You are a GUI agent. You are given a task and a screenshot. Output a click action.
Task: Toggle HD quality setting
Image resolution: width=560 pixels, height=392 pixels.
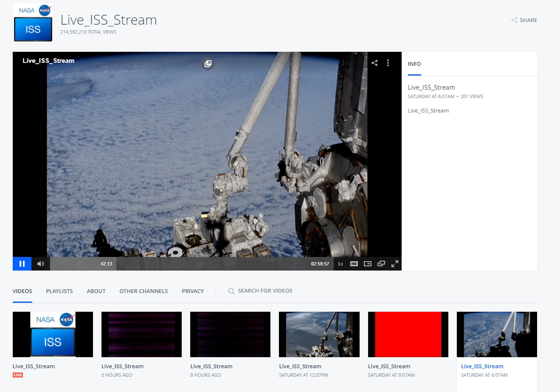(x=354, y=264)
